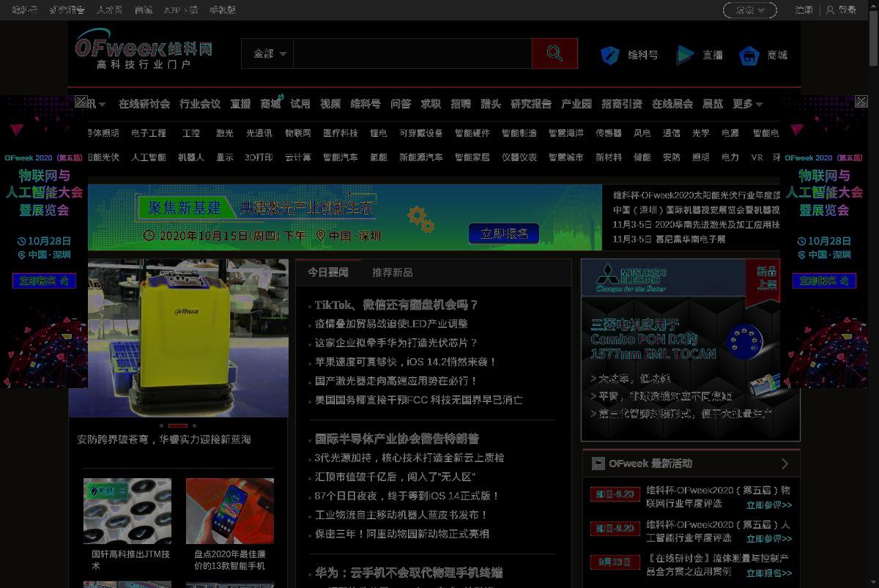
Task: Switch to the 推荐新品 tab
Action: tap(392, 272)
